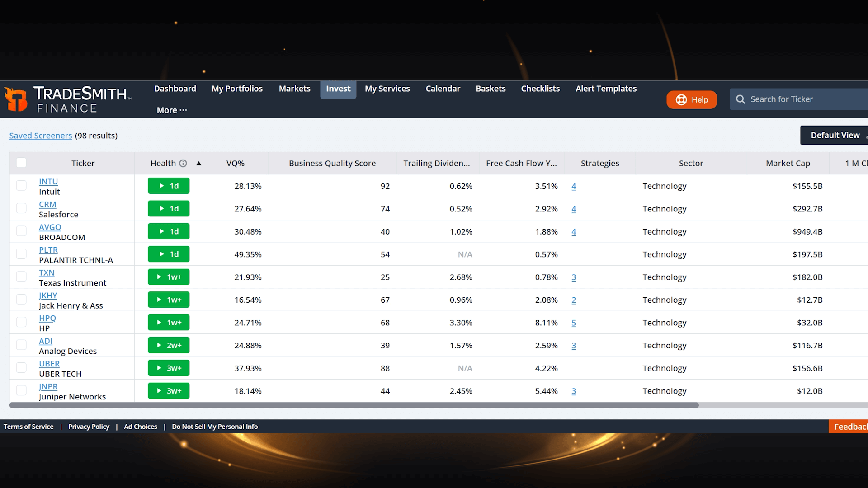Click the TradeSmith flame logo

[x=16, y=99]
